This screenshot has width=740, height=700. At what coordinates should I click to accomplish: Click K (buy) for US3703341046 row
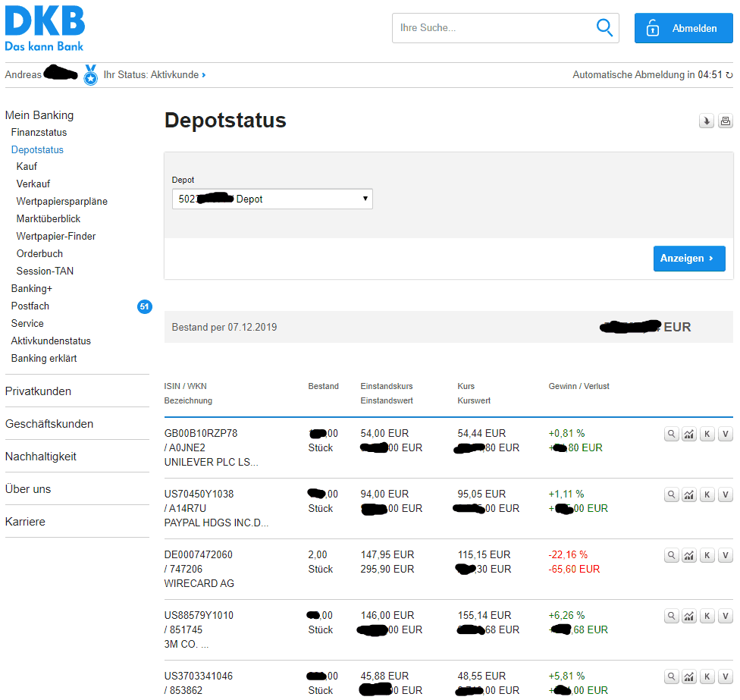707,676
